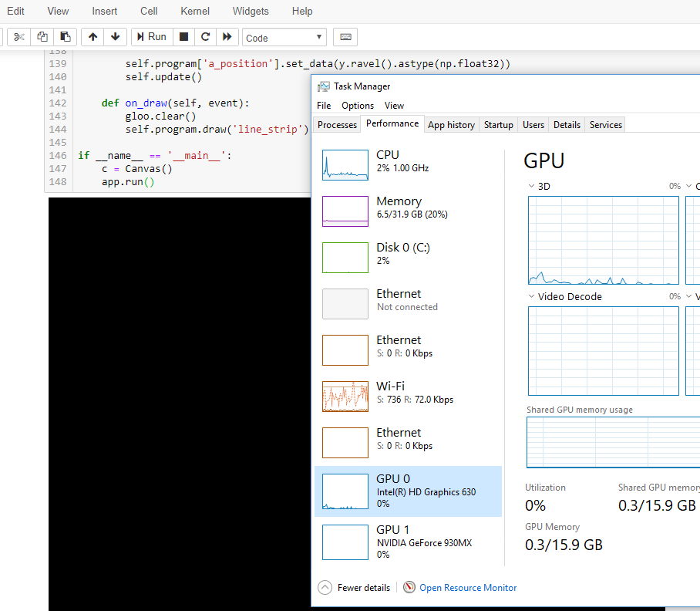Switch to the App history tab
Viewport: 700px width, 611px height.
coord(451,124)
